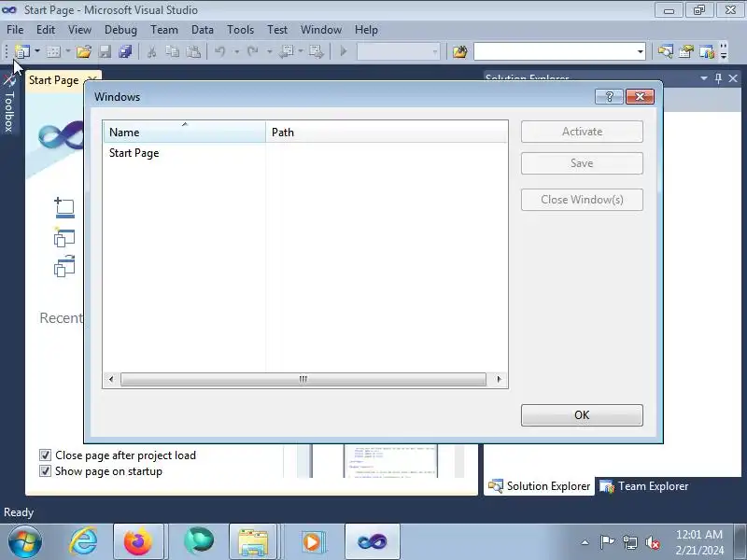Open the Toolbox side panel tab

[x=9, y=105]
